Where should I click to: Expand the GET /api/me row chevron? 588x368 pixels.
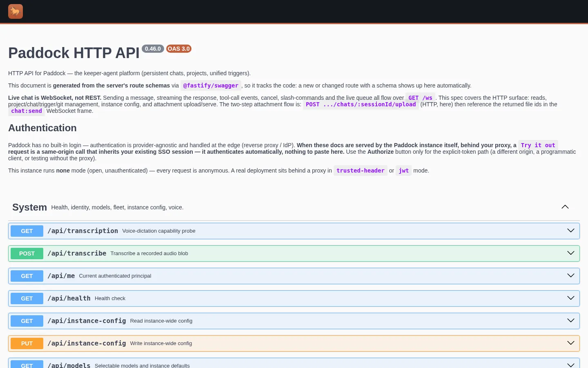(571, 276)
